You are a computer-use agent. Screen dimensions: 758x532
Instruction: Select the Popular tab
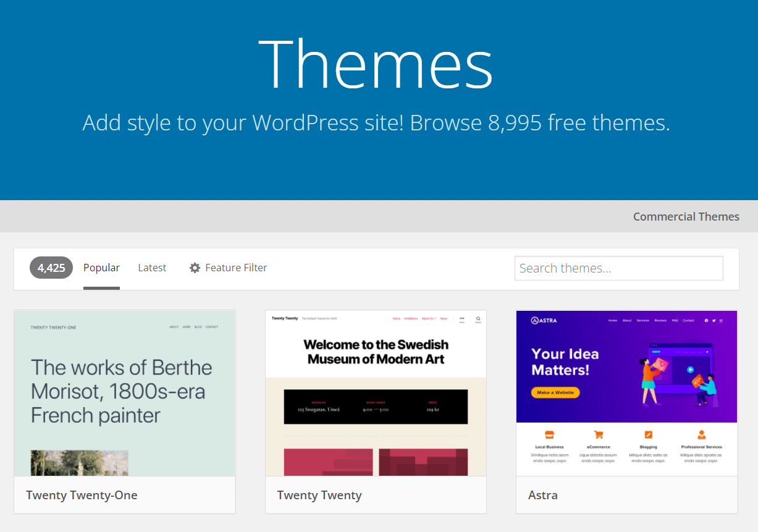tap(101, 268)
